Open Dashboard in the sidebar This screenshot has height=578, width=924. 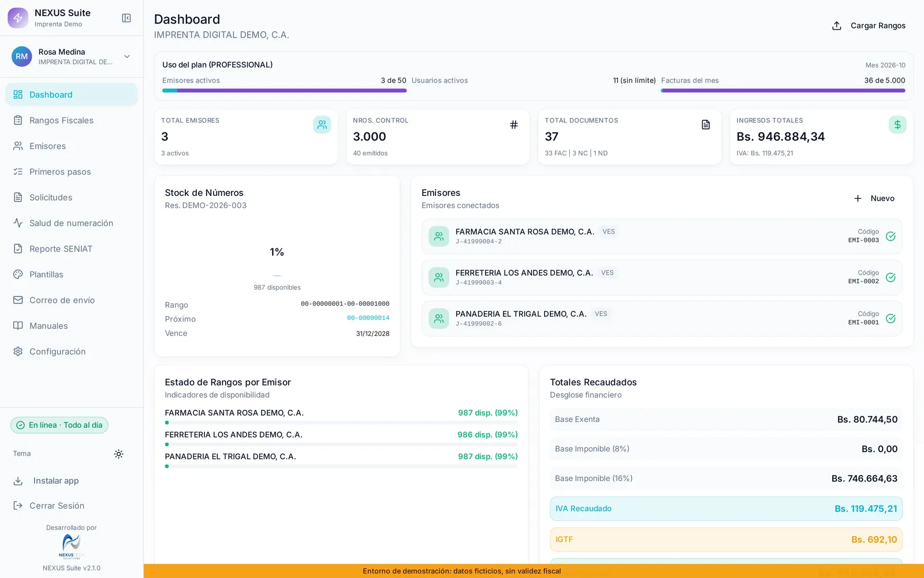[x=72, y=94]
